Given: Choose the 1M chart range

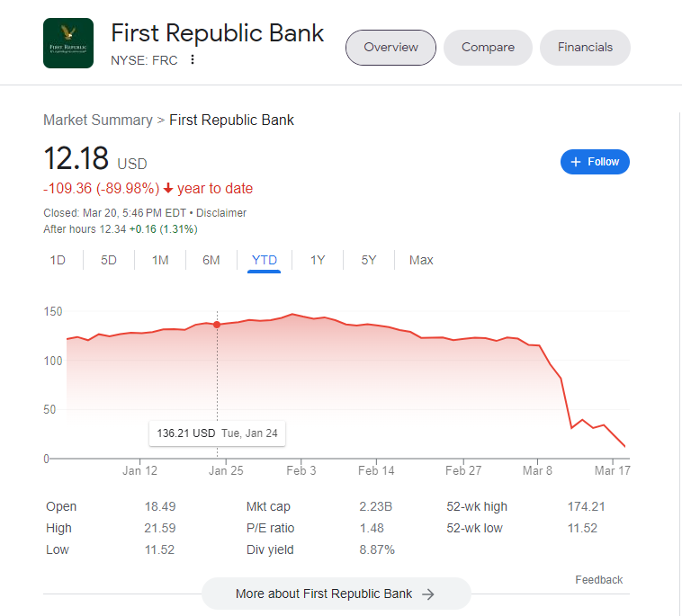Looking at the screenshot, I should (160, 260).
